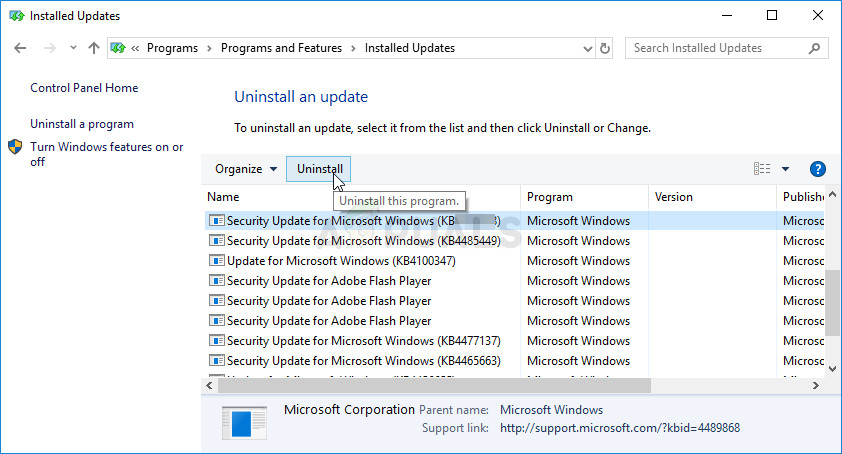Click the shield icon beside Turn Windows features
Viewport: 842px width, 454px height.
[x=15, y=147]
